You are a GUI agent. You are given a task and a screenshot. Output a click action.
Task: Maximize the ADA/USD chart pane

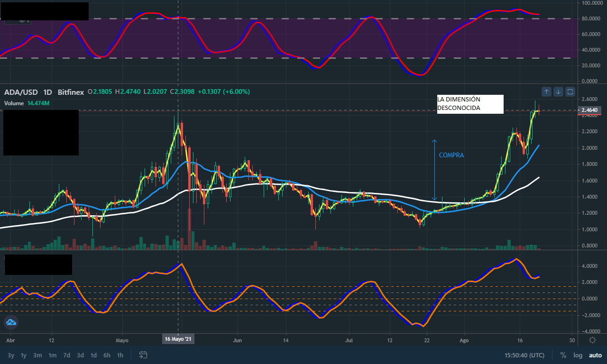point(570,91)
